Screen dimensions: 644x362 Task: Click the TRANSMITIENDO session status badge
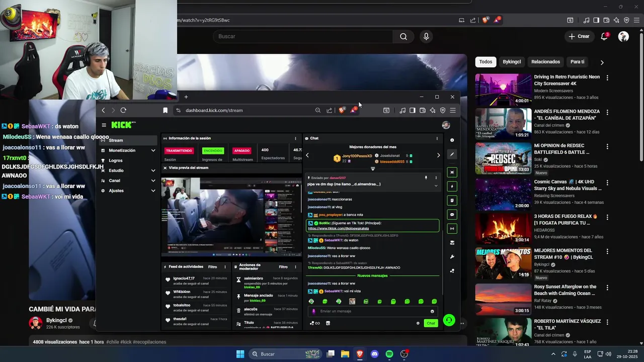tap(179, 150)
